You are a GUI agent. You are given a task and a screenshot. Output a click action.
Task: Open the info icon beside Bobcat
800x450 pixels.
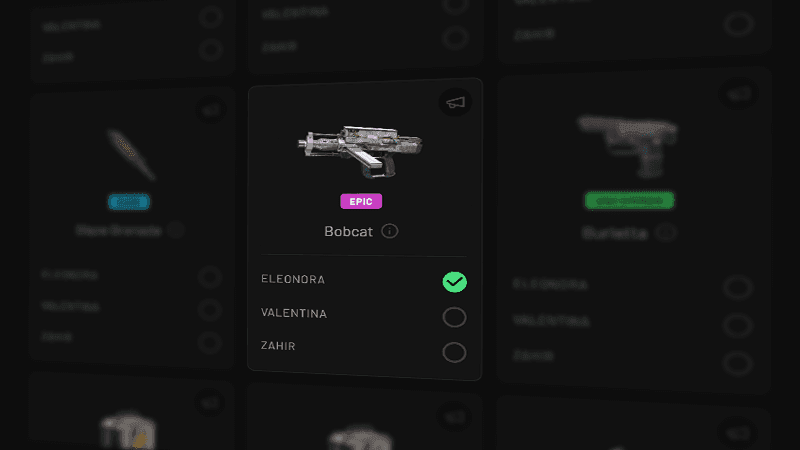pyautogui.click(x=390, y=231)
